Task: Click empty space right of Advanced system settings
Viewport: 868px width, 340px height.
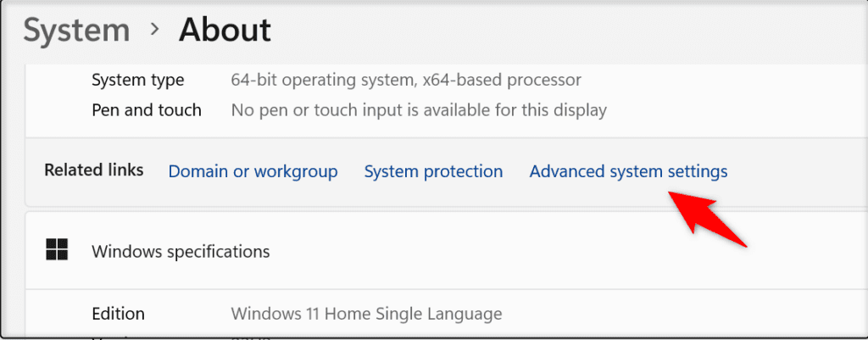Action: point(797,171)
